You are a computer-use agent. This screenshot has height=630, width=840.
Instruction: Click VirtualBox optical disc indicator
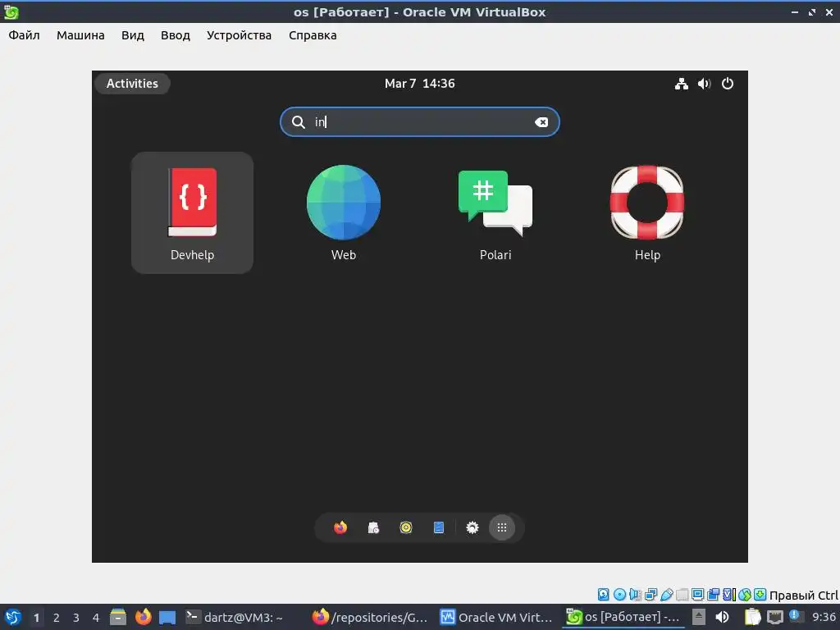coord(619,594)
